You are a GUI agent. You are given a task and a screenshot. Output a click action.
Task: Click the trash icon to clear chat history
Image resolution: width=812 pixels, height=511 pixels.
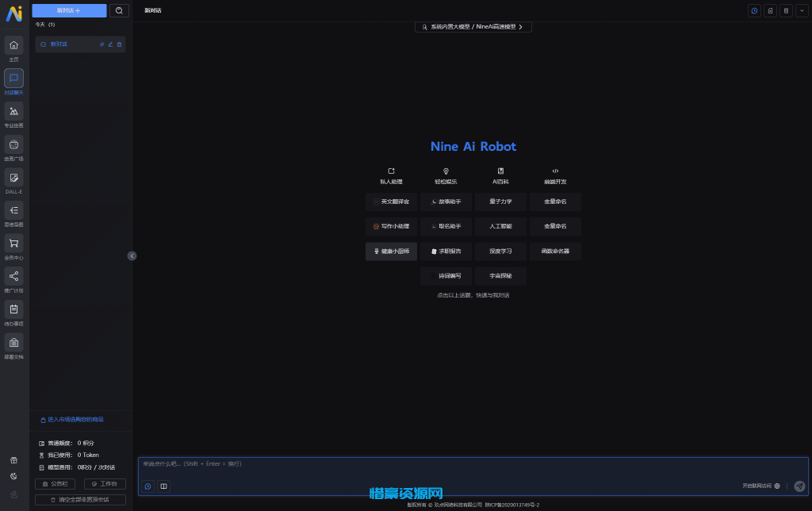786,10
